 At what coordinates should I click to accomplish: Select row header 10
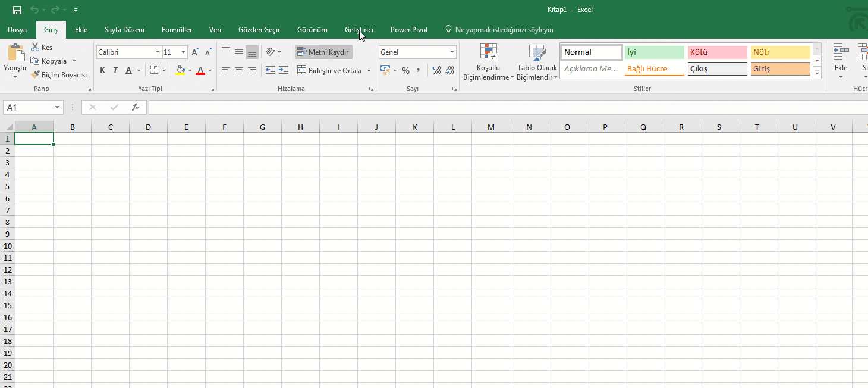[7, 246]
